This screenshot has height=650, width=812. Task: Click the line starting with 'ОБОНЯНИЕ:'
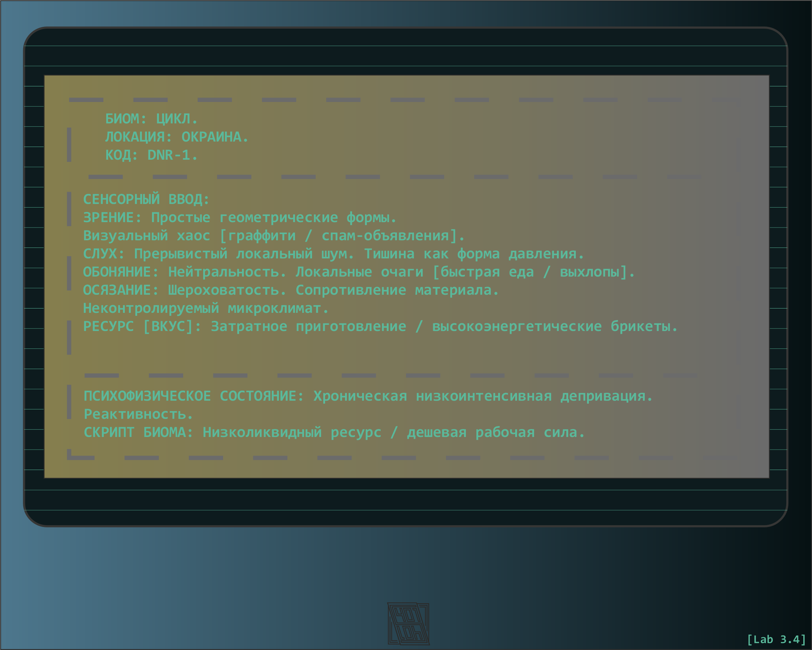pos(359,272)
